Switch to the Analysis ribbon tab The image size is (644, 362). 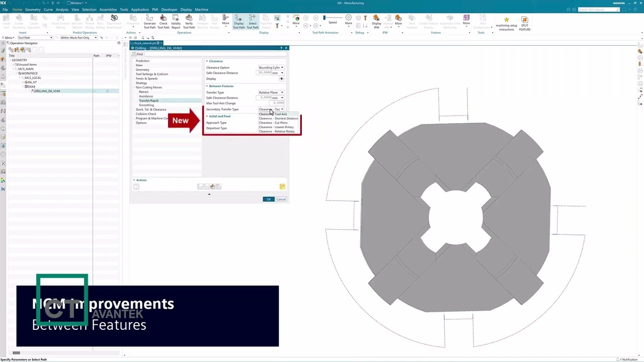pos(62,10)
